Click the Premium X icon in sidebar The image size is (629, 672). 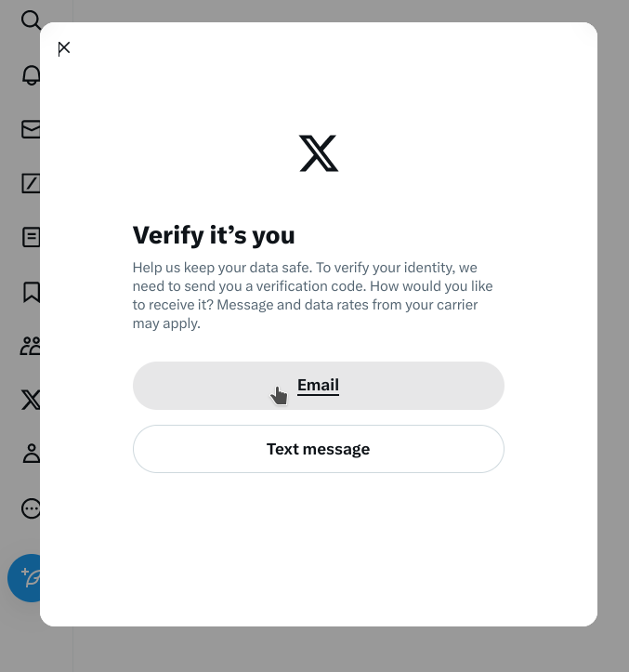coord(31,400)
